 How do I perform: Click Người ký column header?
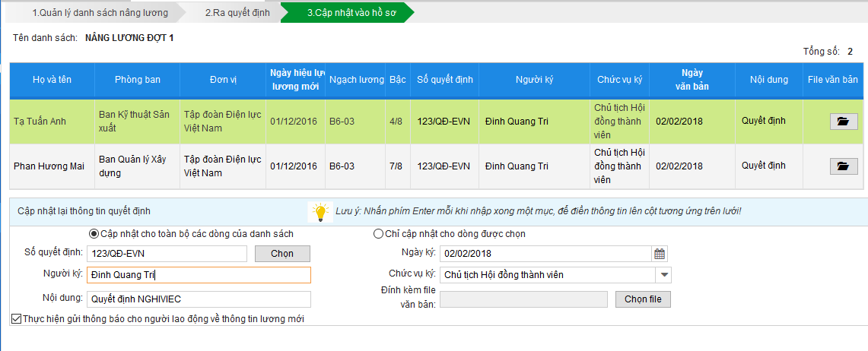coord(534,80)
